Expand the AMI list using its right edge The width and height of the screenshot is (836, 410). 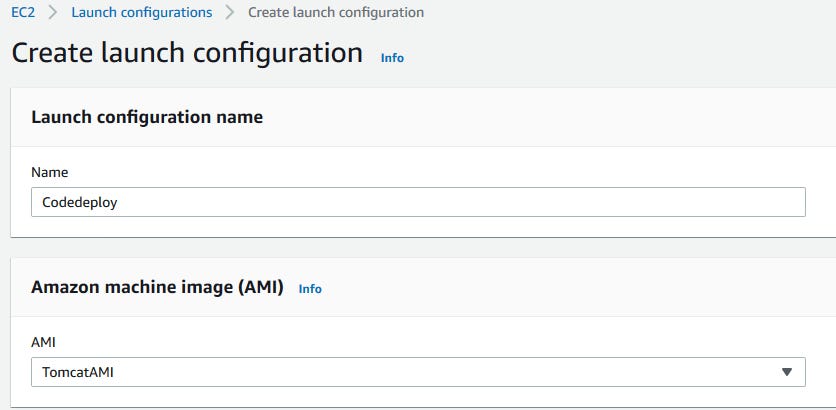[795, 373]
